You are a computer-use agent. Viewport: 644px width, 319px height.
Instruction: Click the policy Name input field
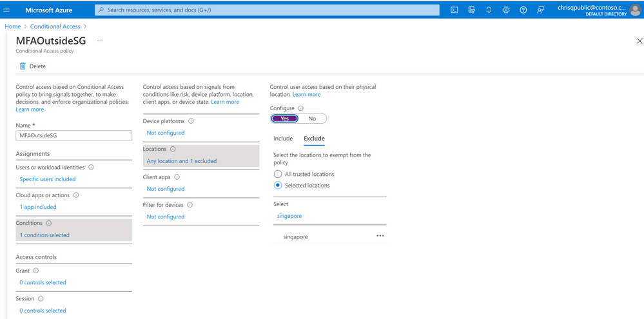coord(74,136)
